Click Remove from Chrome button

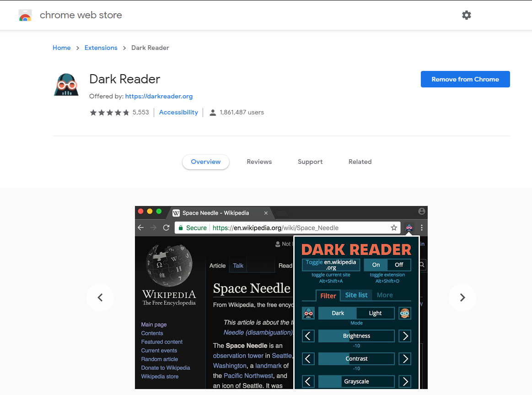[x=465, y=79]
